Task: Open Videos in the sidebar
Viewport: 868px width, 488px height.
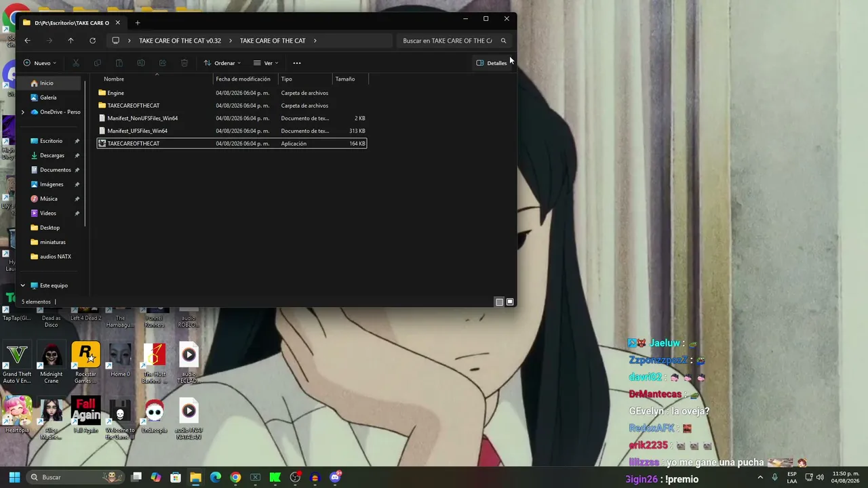Action: tap(47, 213)
